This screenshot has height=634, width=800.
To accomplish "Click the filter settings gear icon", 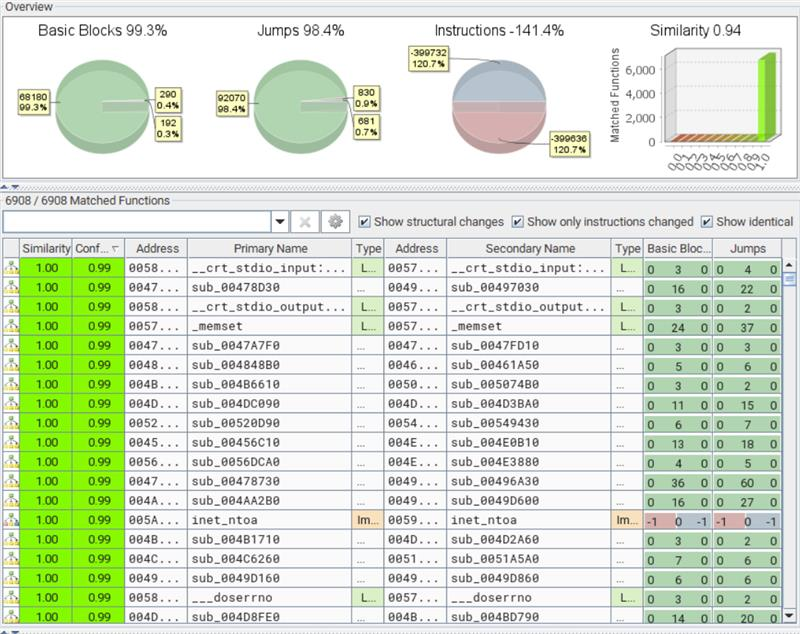I will [x=335, y=222].
